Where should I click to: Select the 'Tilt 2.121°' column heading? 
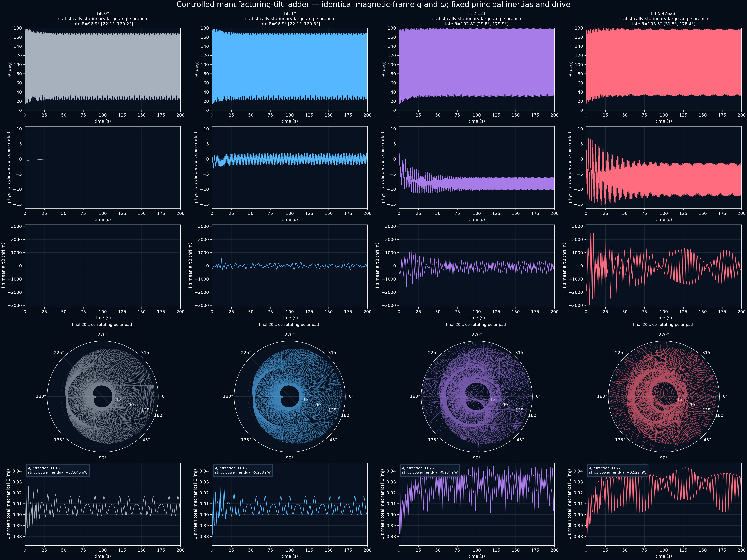[476, 14]
